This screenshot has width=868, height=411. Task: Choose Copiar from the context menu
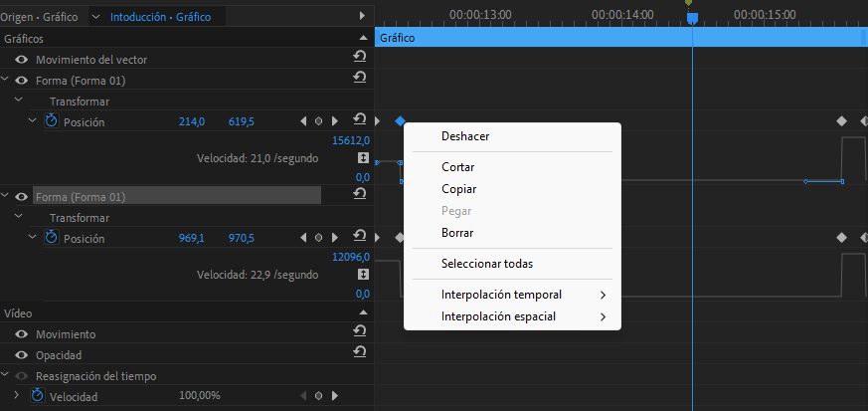(x=458, y=189)
